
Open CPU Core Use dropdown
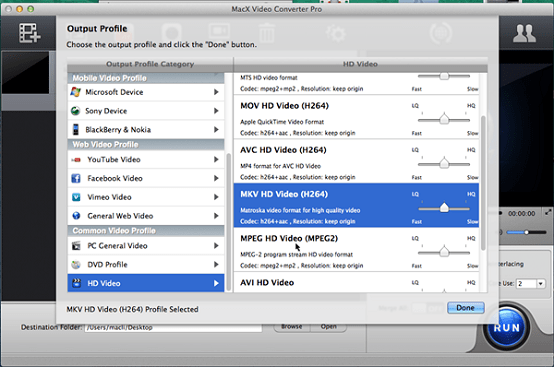coord(541,283)
